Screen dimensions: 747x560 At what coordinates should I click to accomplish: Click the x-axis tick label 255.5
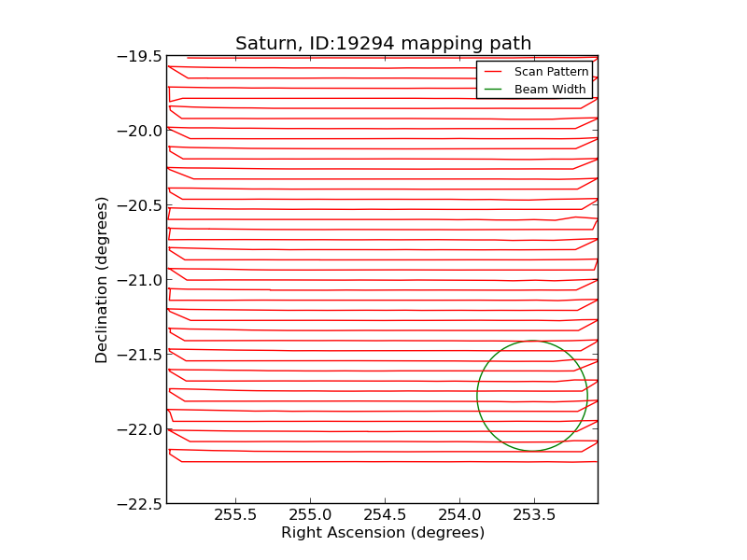[235, 515]
